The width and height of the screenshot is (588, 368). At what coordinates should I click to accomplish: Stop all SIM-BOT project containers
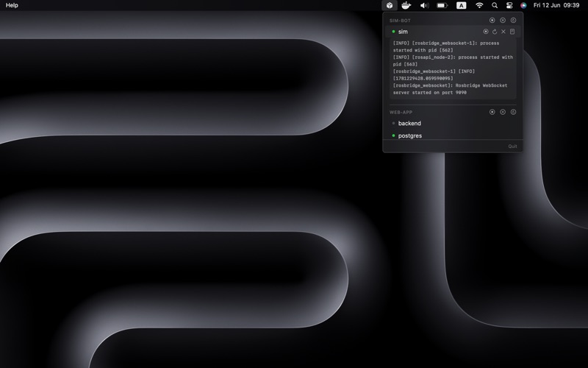click(x=492, y=21)
